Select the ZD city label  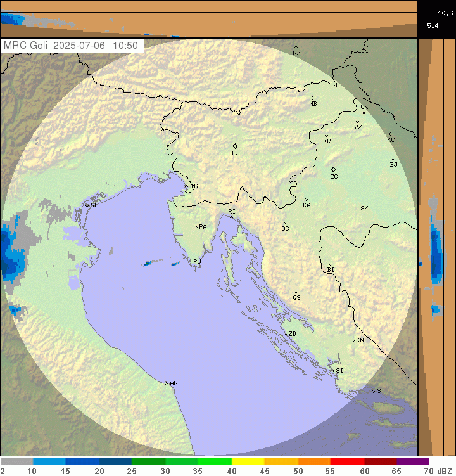292,334
